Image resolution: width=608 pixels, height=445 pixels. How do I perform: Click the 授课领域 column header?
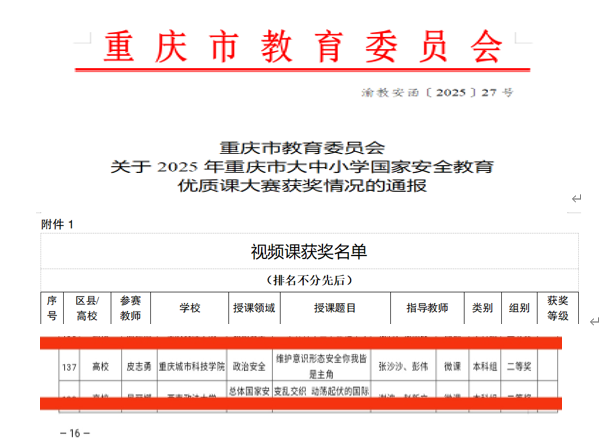point(254,308)
